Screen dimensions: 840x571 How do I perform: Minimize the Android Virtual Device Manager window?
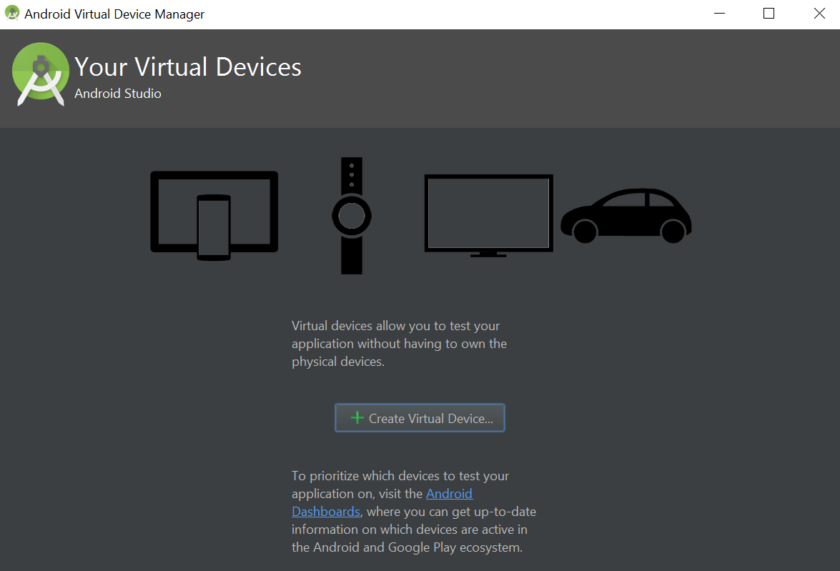pyautogui.click(x=720, y=14)
